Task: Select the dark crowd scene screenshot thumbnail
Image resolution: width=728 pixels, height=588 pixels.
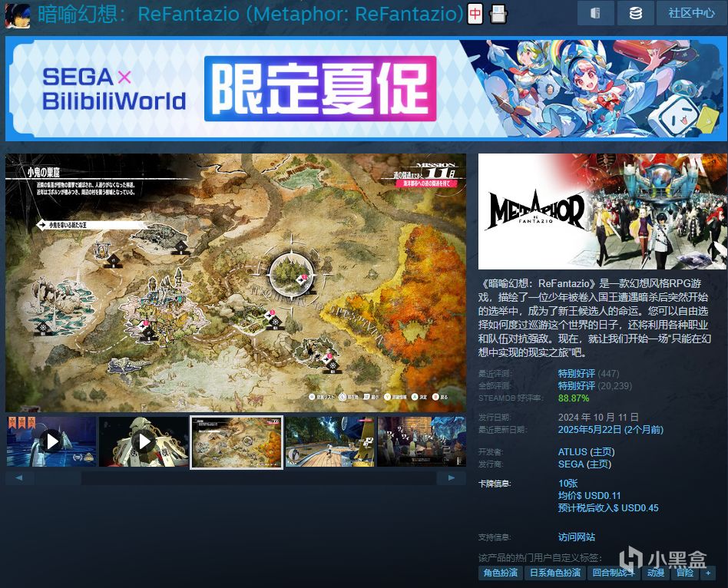Action: [422, 441]
